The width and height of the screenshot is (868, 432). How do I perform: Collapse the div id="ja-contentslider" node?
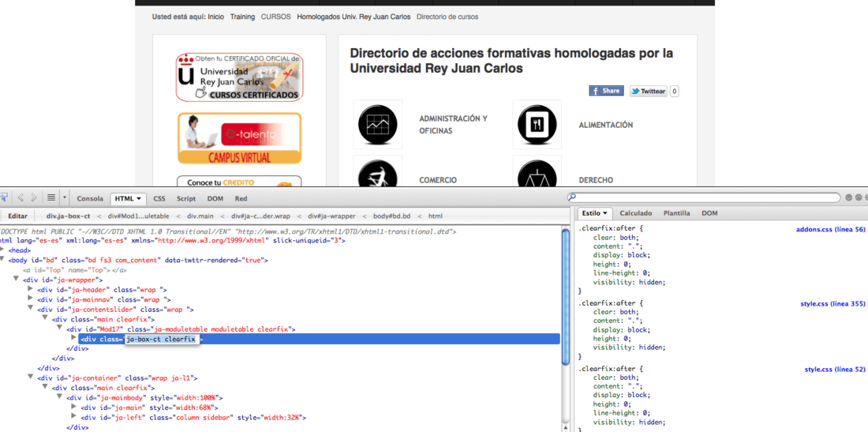tap(31, 309)
